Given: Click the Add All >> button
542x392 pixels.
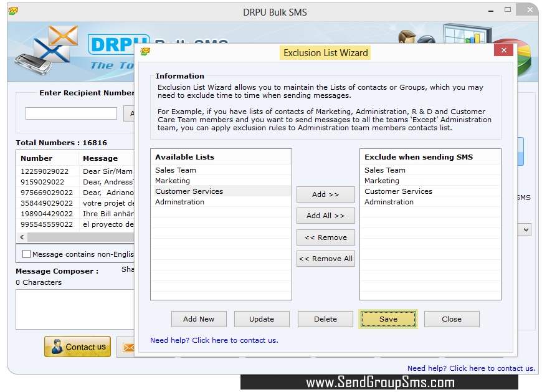Looking at the screenshot, I should pyautogui.click(x=326, y=216).
